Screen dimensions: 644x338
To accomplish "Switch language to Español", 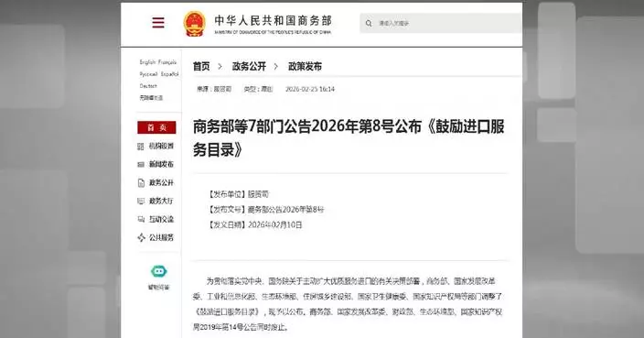I will (x=169, y=74).
